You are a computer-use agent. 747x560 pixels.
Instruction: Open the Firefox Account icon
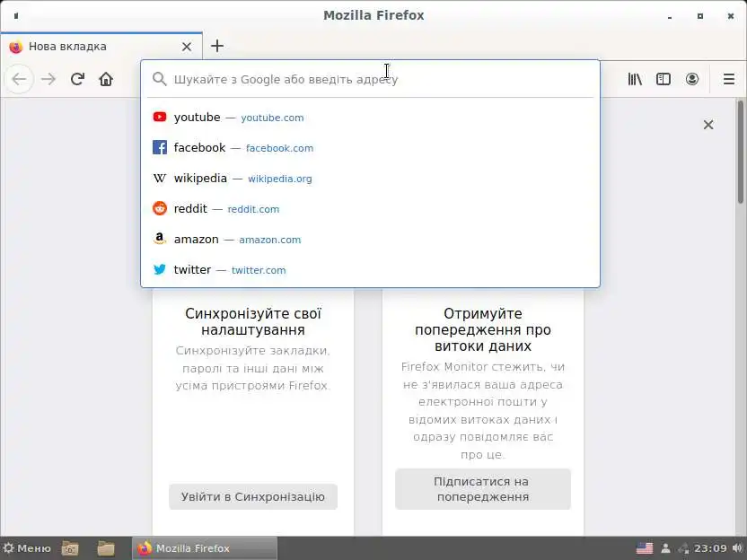692,79
